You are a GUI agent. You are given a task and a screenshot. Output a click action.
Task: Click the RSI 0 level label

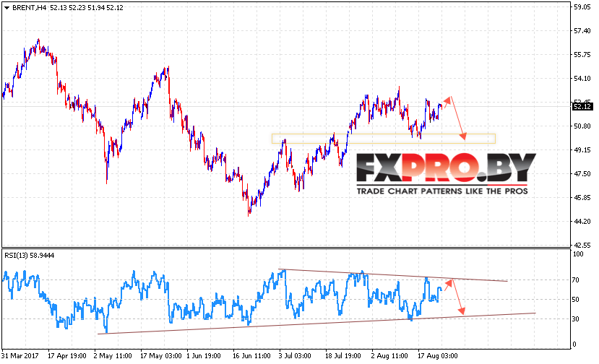[574, 344]
